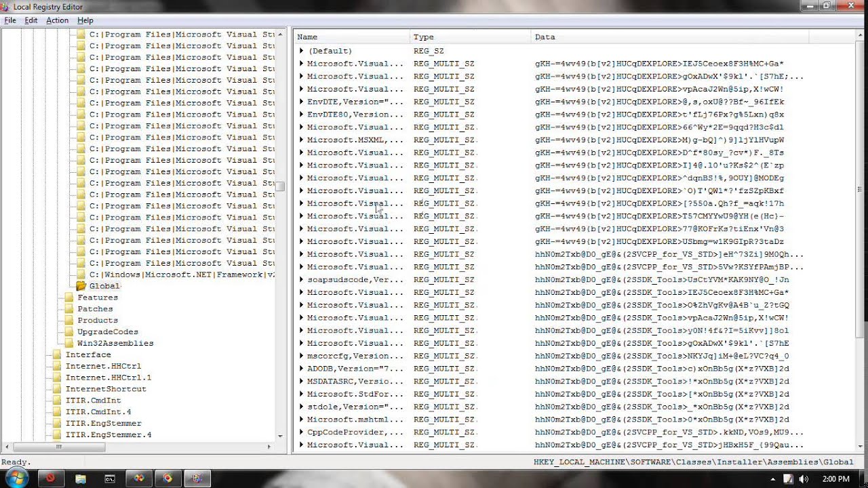Select the Microsoft.StdFor value name
The height and width of the screenshot is (488, 868).
(355, 394)
